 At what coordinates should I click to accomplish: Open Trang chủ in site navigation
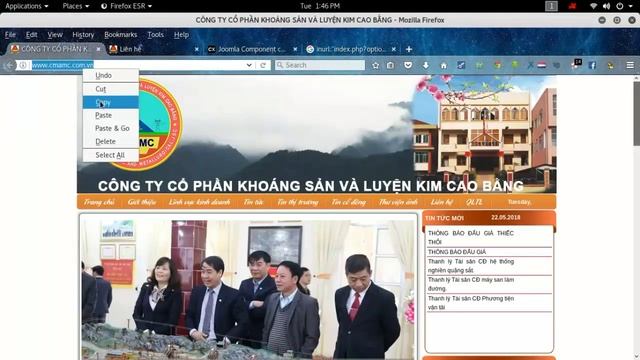99,202
